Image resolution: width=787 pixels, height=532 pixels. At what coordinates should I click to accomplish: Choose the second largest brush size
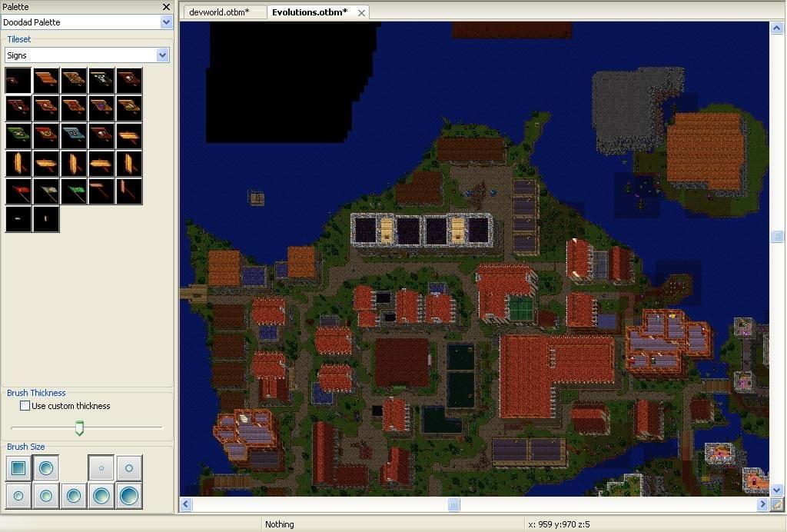pyautogui.click(x=101, y=496)
